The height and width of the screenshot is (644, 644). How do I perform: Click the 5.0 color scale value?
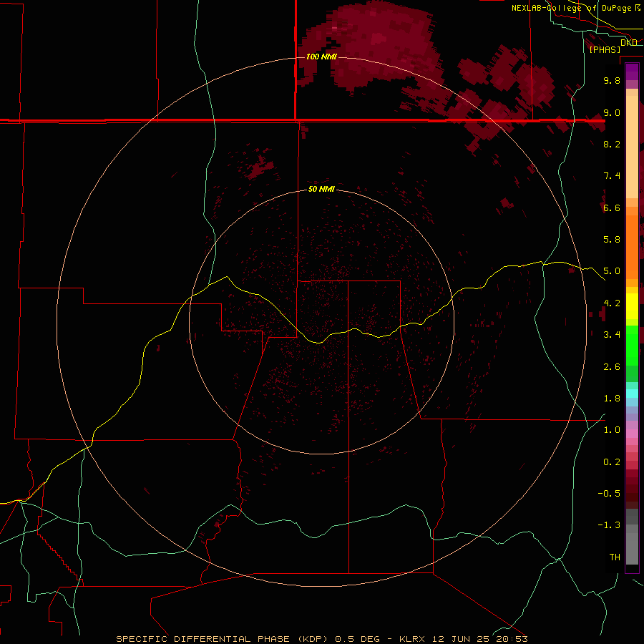(612, 271)
